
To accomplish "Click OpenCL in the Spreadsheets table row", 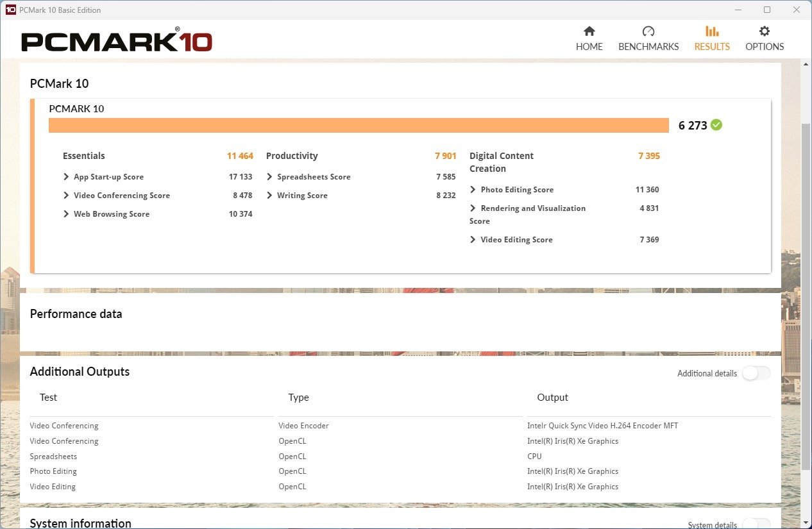I will point(292,457).
